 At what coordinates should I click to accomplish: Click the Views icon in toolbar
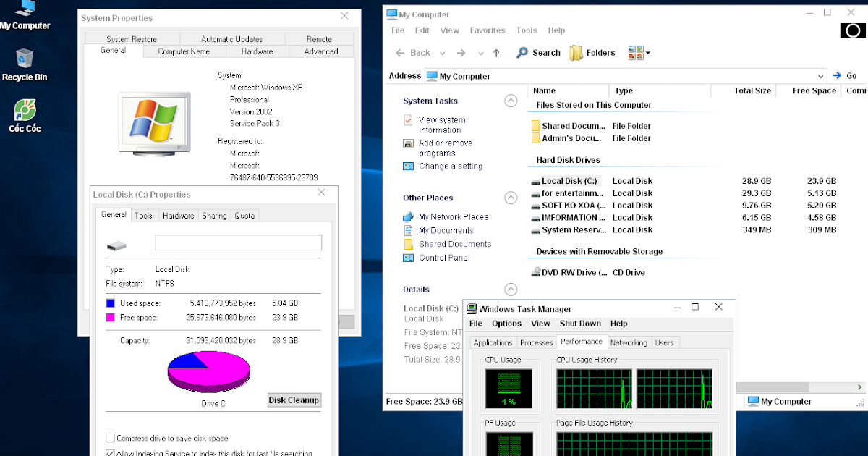(636, 53)
